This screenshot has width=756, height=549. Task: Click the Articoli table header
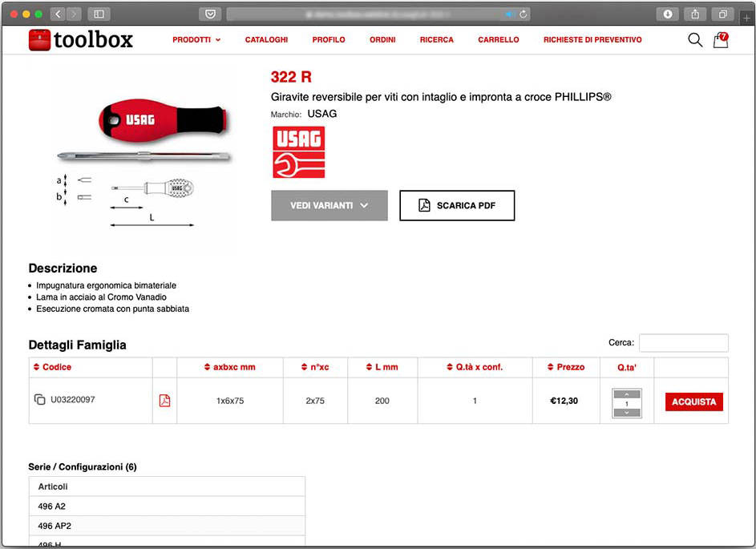pyautogui.click(x=167, y=486)
